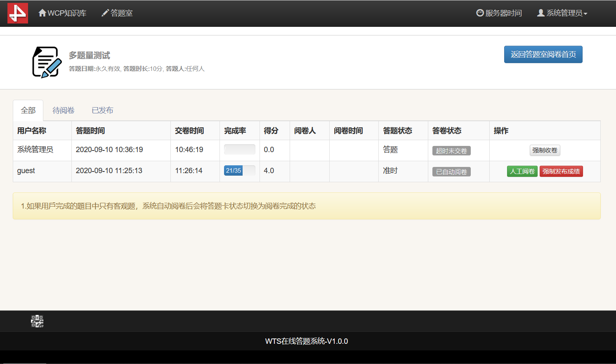Expand the 系统管理员 user dropdown
Image resolution: width=616 pixels, height=364 pixels.
tap(562, 13)
